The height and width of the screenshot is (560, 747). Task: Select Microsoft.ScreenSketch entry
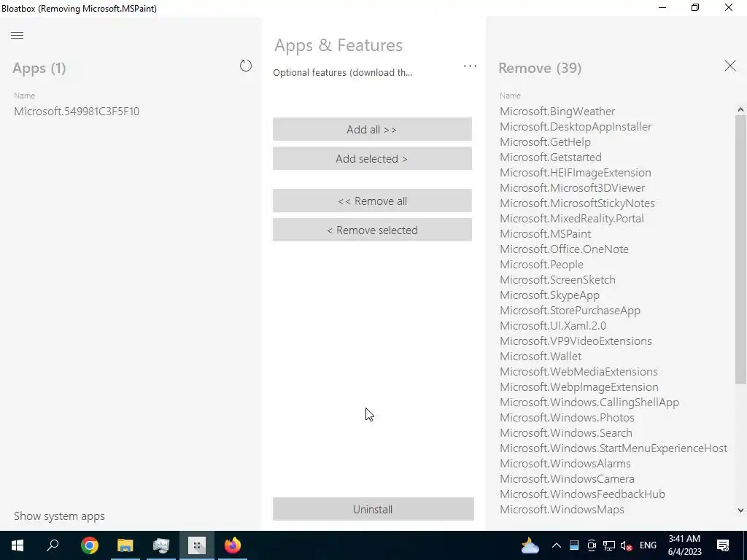point(557,279)
